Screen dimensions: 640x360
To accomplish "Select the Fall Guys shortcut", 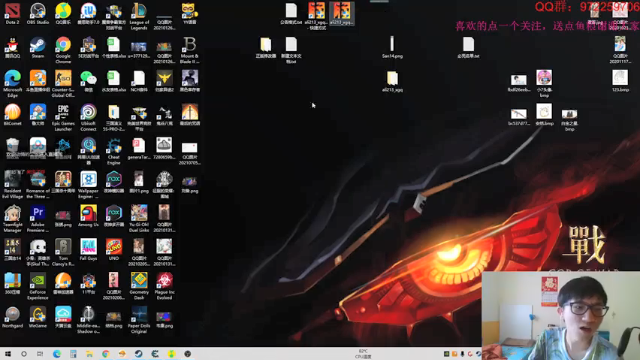I will (x=88, y=250).
